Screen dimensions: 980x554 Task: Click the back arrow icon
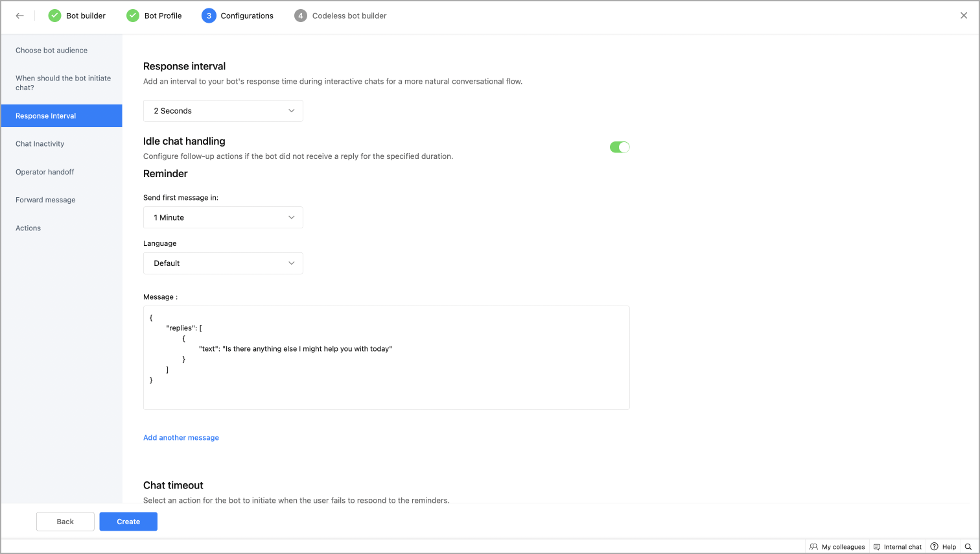click(20, 16)
